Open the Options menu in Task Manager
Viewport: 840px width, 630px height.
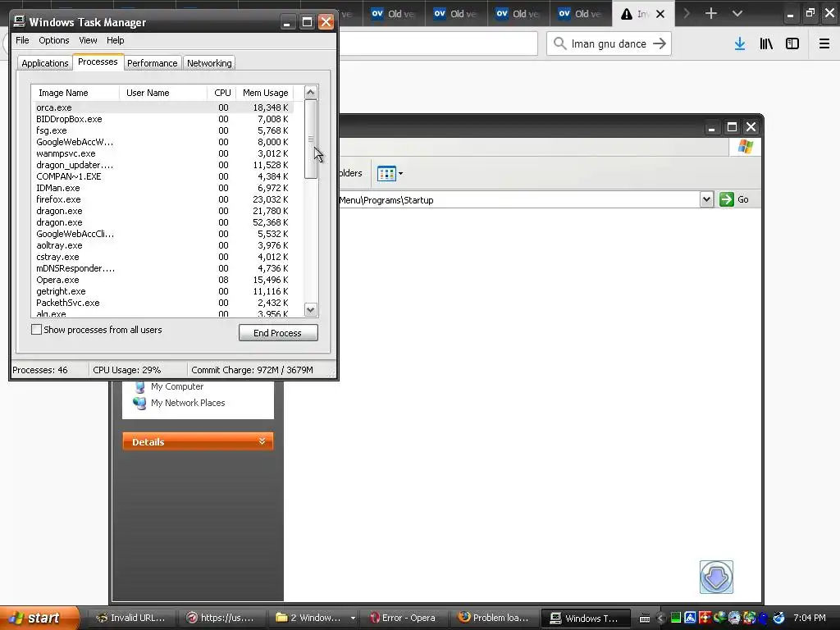pyautogui.click(x=54, y=40)
